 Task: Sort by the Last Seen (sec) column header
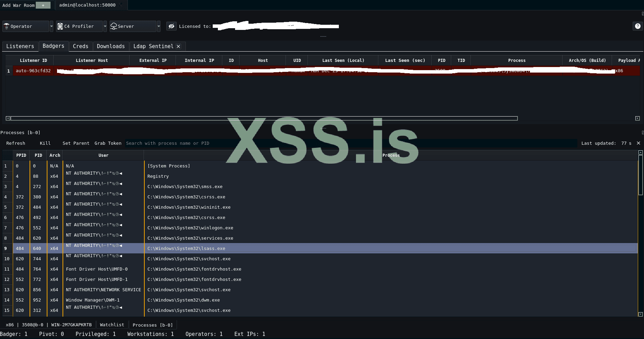coord(405,60)
